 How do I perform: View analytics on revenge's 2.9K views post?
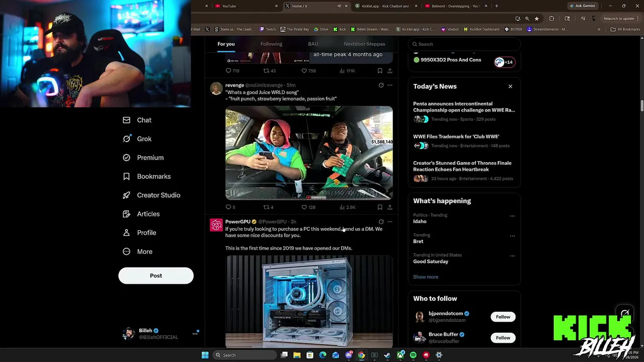point(347,207)
